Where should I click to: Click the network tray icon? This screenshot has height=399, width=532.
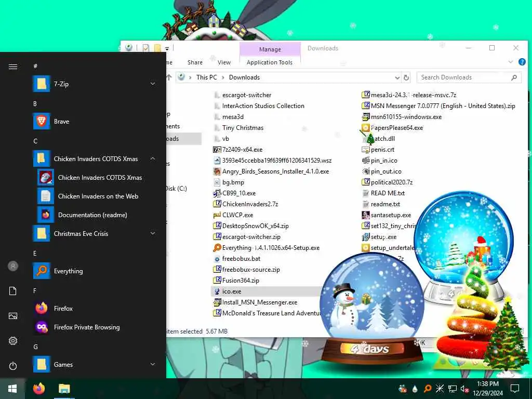(453, 389)
